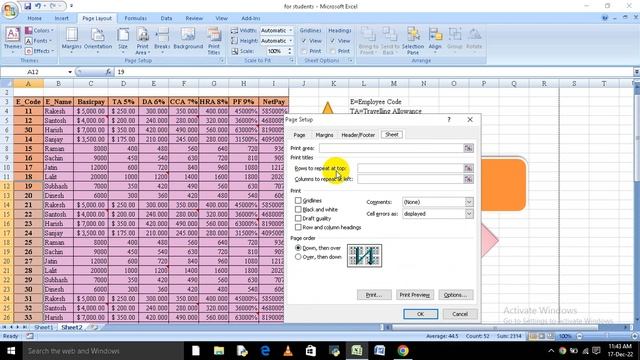
Task: Open theme Fonts menu
Action: tap(39, 41)
